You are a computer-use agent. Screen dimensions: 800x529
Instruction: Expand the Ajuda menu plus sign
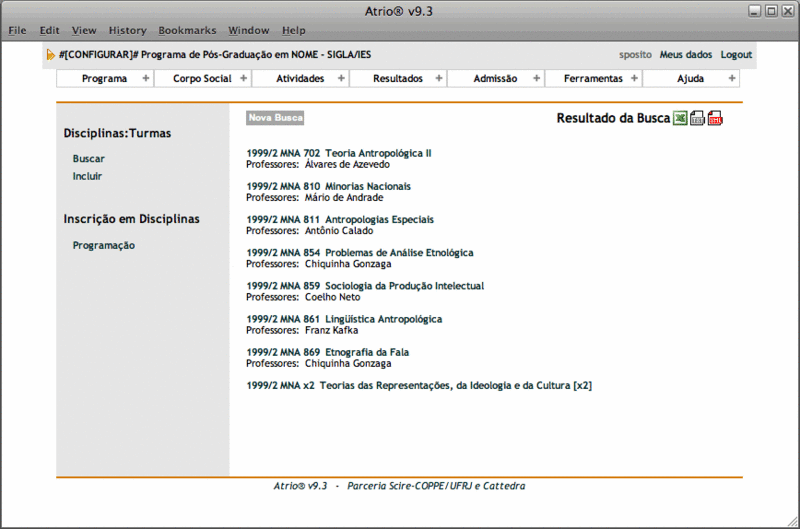click(731, 78)
